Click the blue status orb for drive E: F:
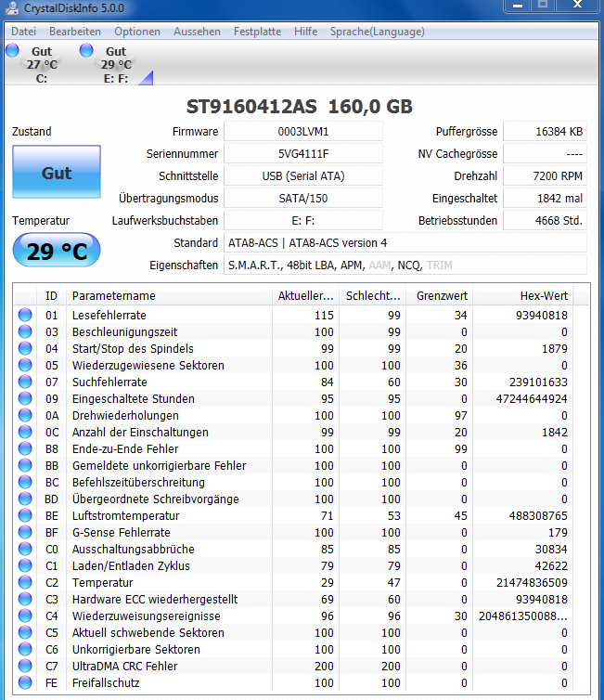The height and width of the screenshot is (700, 604). coord(86,50)
